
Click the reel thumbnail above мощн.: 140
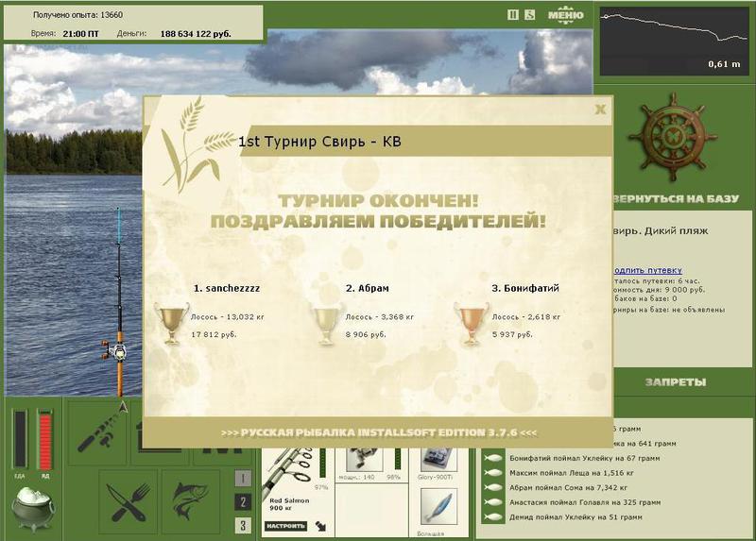coord(365,459)
